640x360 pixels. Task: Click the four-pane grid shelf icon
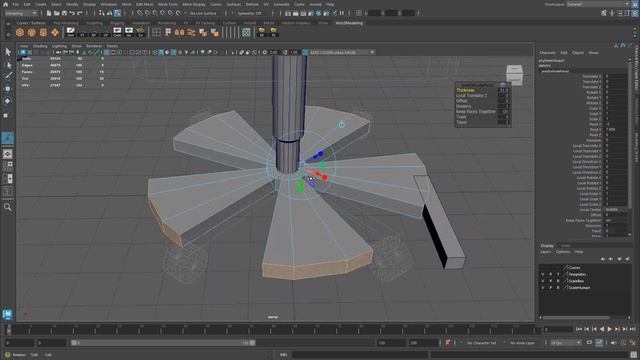click(x=156, y=32)
